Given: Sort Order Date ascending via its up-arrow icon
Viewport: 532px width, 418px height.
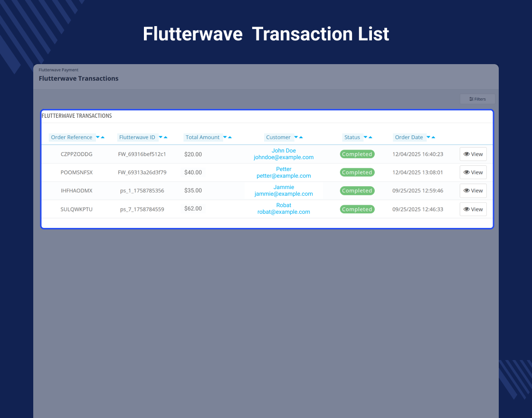Looking at the screenshot, I should tap(433, 137).
